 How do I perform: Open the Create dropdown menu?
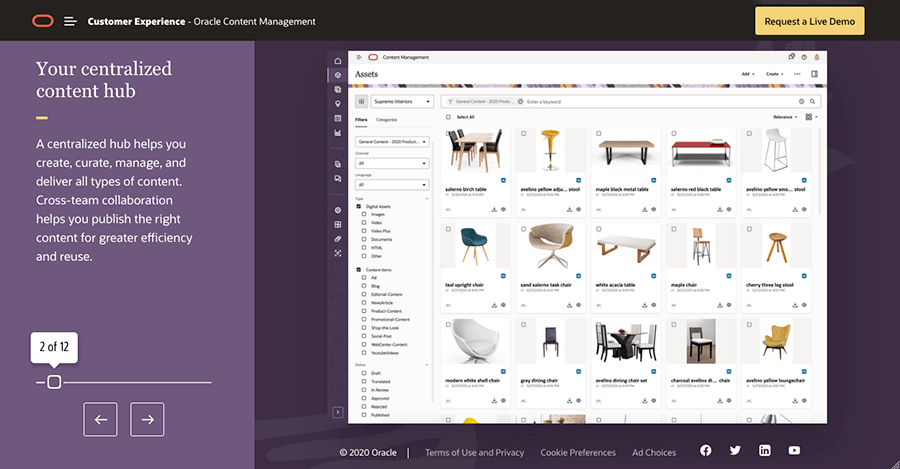point(774,74)
